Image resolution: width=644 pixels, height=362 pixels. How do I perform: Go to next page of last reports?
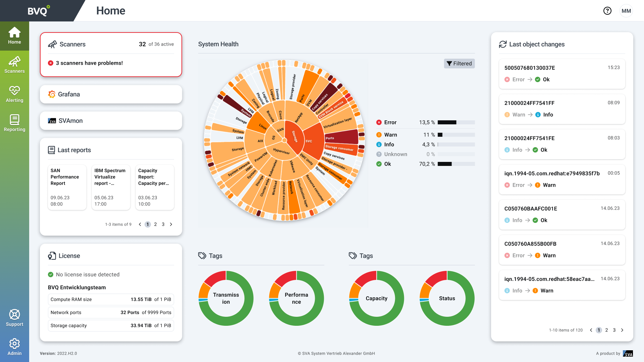[171, 224]
